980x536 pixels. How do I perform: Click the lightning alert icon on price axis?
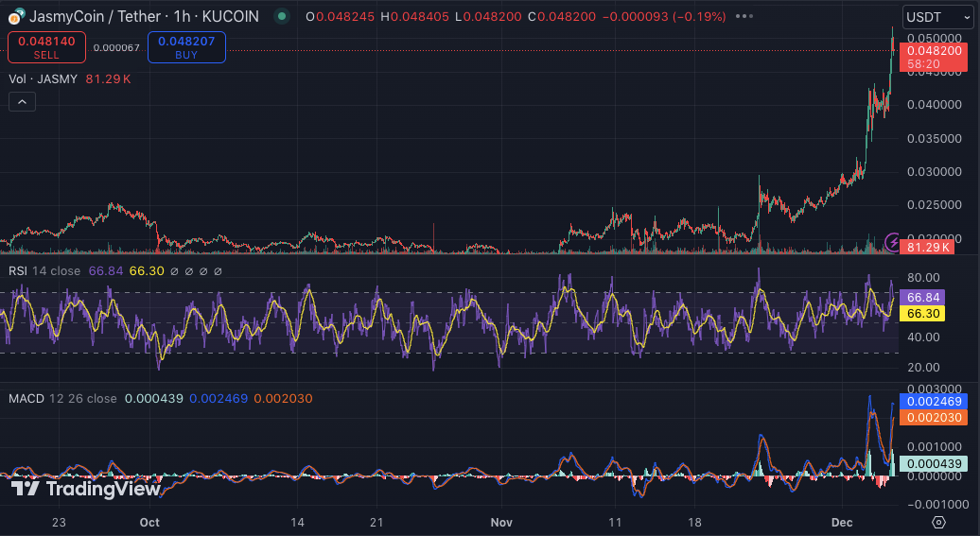(893, 241)
